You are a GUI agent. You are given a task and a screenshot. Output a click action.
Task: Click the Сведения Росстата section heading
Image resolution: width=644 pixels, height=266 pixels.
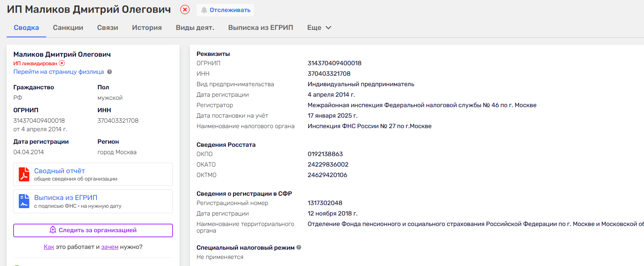point(226,145)
